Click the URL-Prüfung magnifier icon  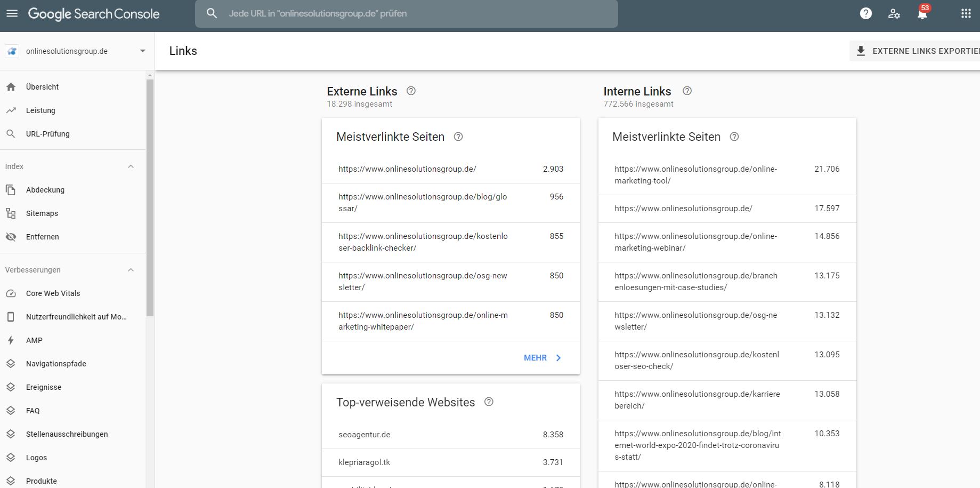coord(11,134)
